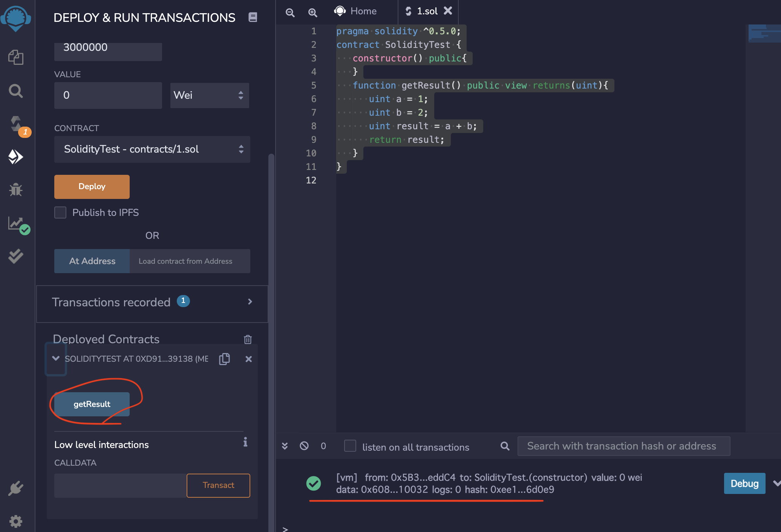Open the Debugger bug icon in sidebar
The height and width of the screenshot is (532, 781).
click(16, 190)
